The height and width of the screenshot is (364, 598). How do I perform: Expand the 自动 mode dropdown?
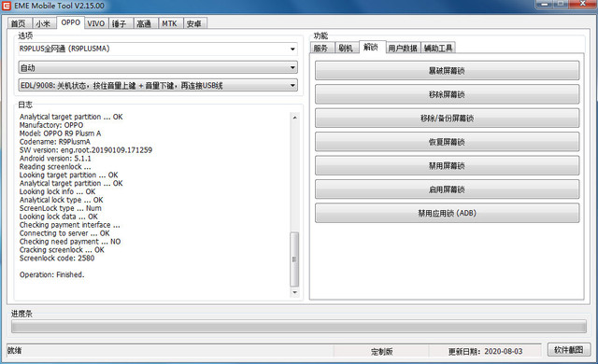click(x=158, y=68)
